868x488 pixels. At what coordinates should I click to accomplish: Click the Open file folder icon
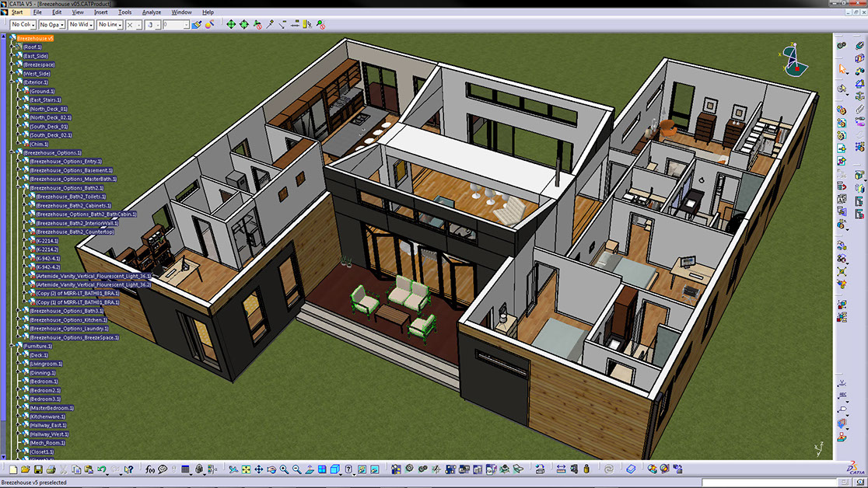click(26, 469)
